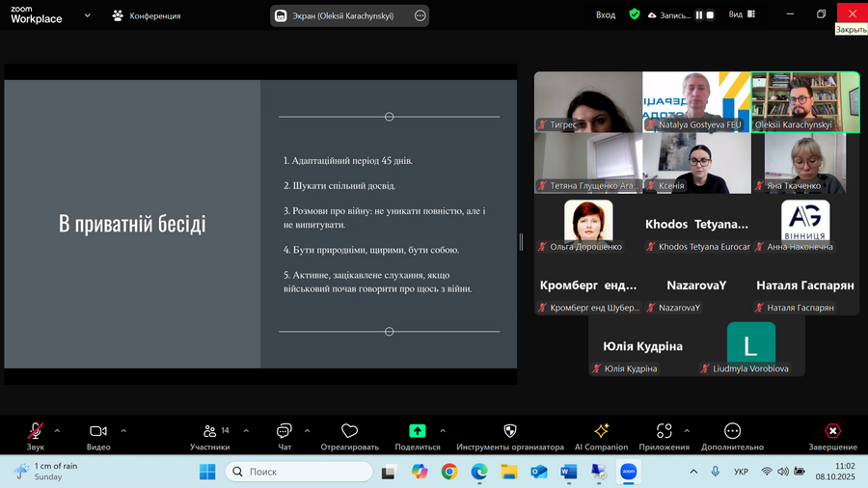Viewport: 868px width, 488px height.
Task: Click the Дополнительно more options icon
Action: click(x=732, y=432)
